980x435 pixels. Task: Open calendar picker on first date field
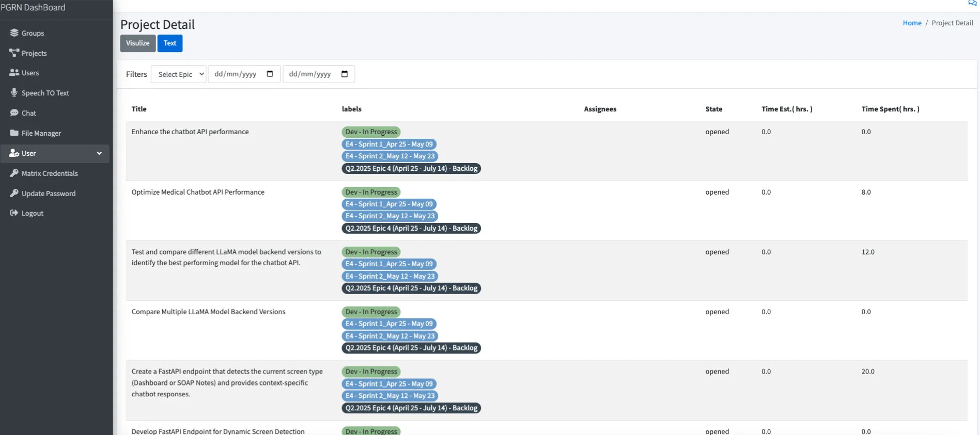point(270,74)
